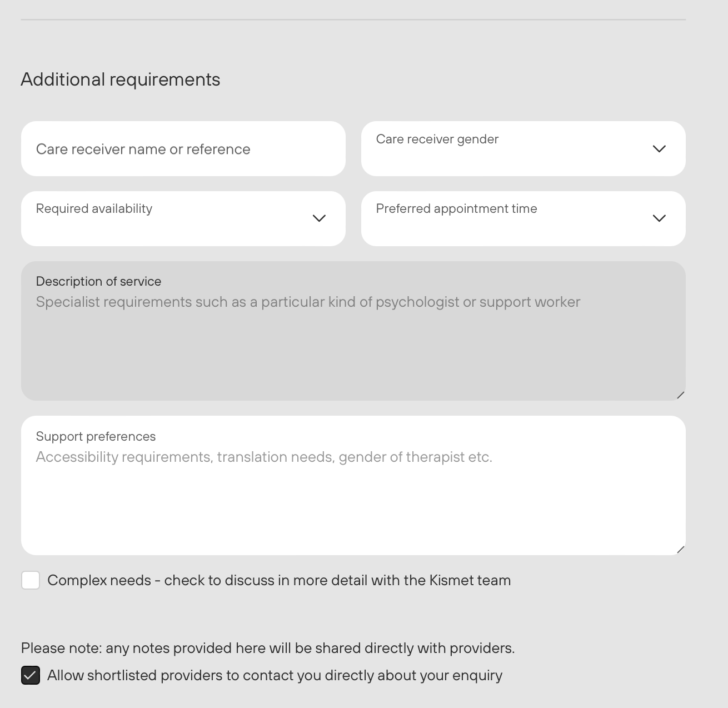Image resolution: width=728 pixels, height=708 pixels.
Task: Focus the Description of service text area
Action: [353, 331]
